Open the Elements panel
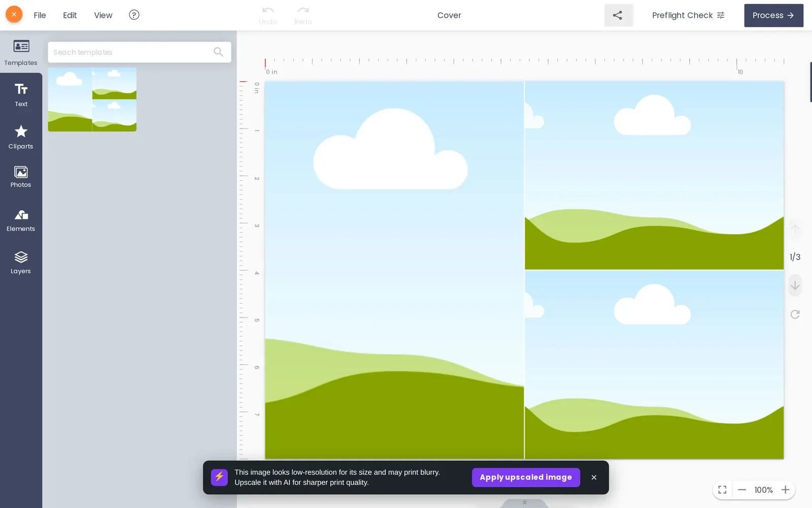The width and height of the screenshot is (812, 508). [x=21, y=220]
